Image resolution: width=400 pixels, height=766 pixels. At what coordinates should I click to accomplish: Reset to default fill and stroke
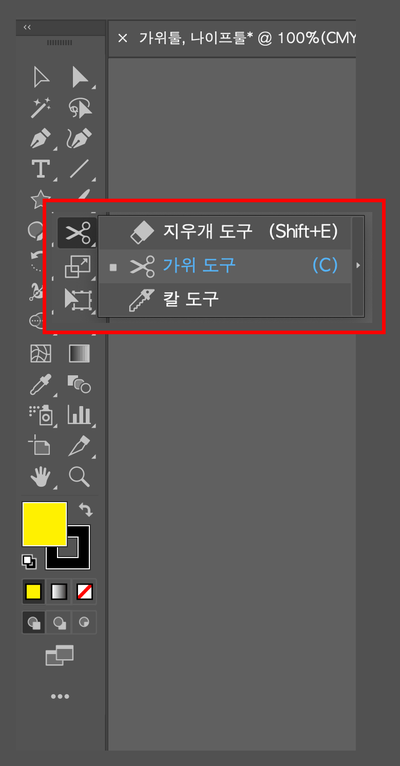[29, 562]
